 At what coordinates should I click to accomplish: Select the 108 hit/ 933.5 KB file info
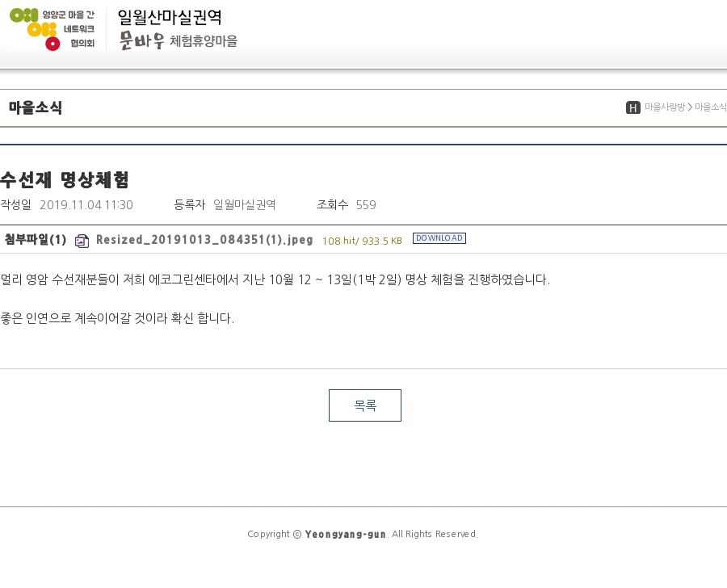tap(362, 241)
